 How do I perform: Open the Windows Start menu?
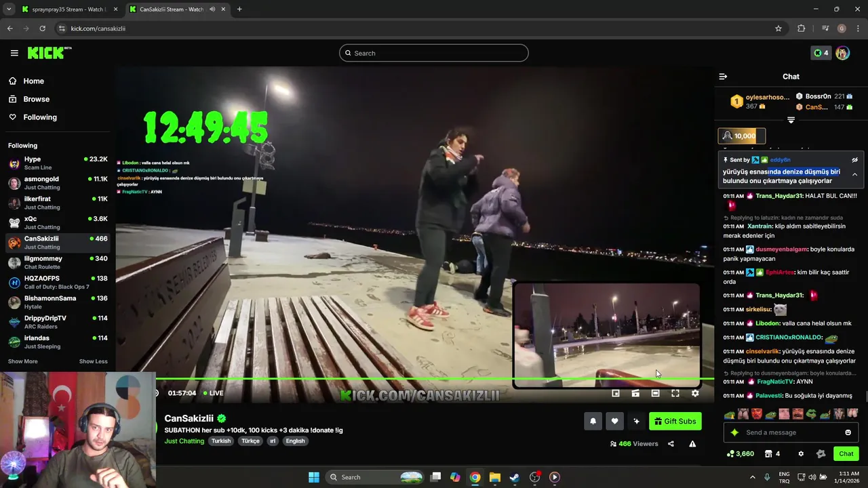pos(314,477)
